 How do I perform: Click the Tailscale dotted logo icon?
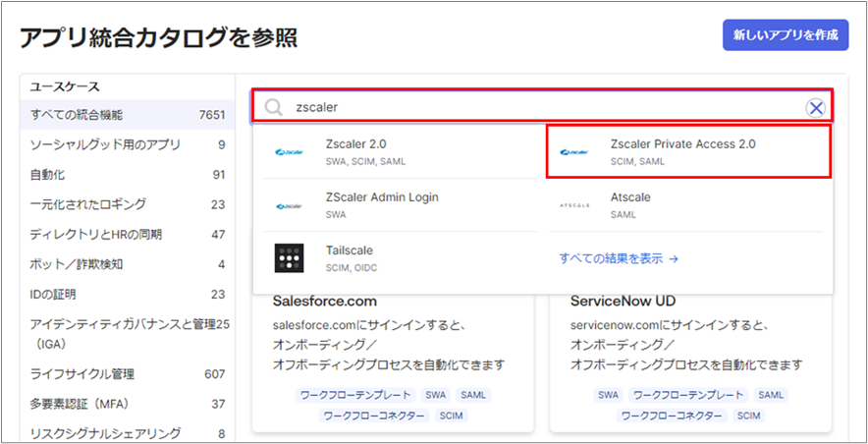tap(289, 258)
